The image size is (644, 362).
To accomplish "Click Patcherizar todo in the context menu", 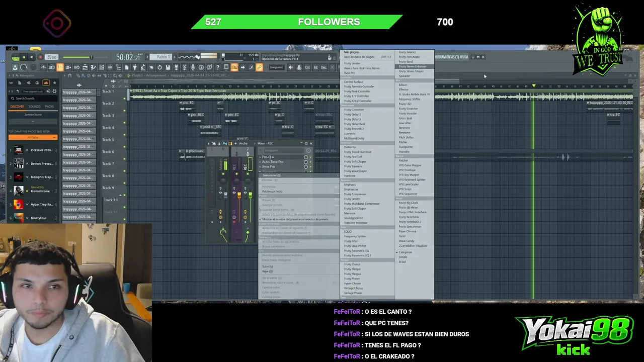I will click(272, 191).
